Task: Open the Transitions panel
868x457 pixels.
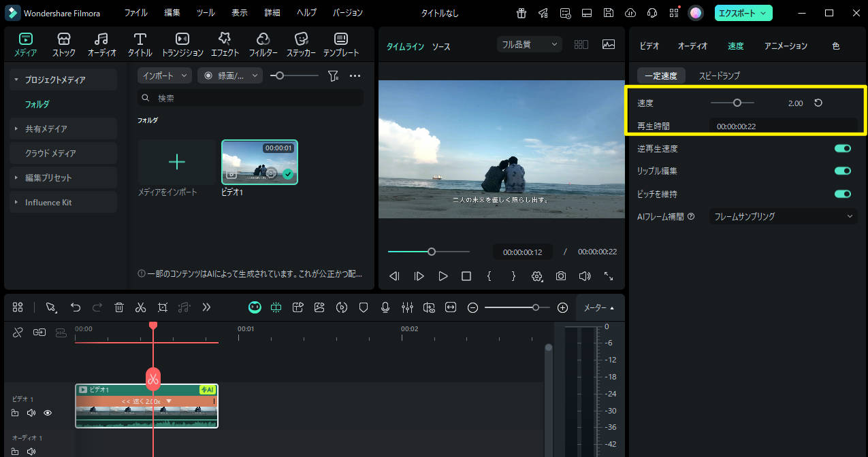Action: tap(182, 45)
